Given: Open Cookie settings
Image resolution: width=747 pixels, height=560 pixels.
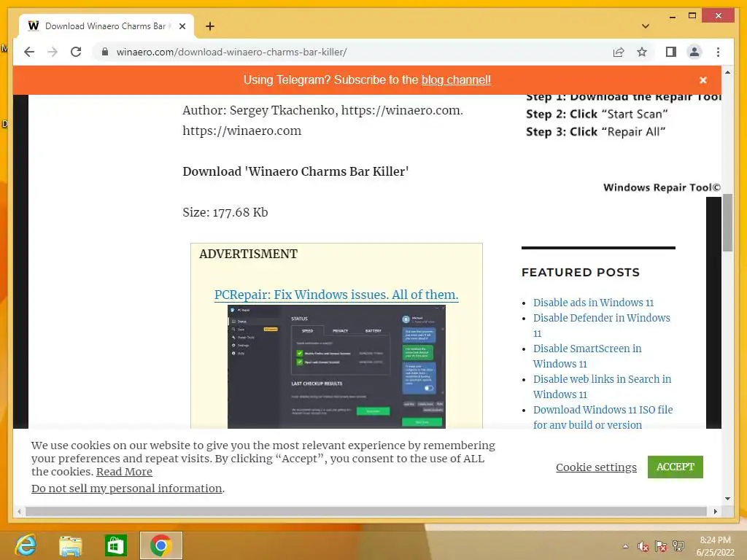Looking at the screenshot, I should click(596, 467).
